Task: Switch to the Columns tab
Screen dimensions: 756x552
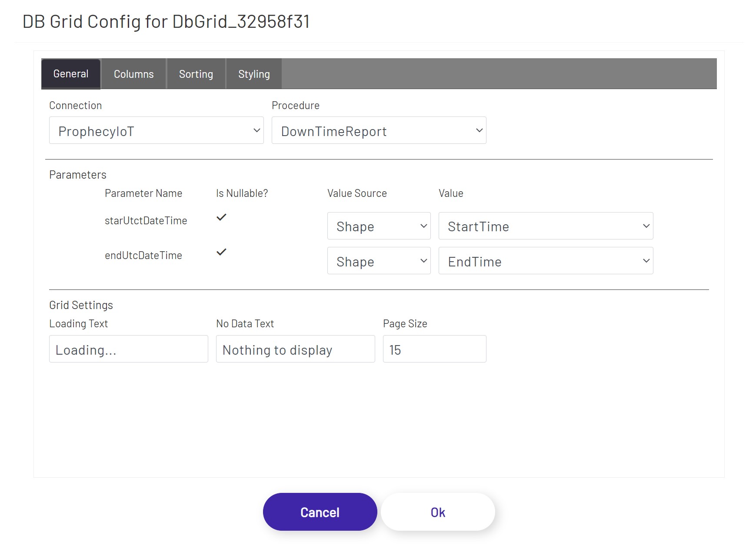Action: tap(133, 73)
